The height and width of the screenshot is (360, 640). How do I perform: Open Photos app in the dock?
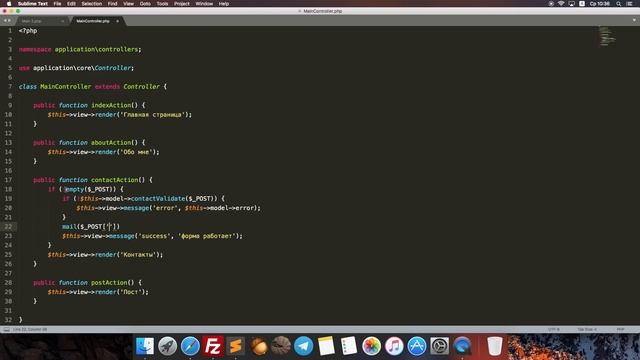point(371,346)
